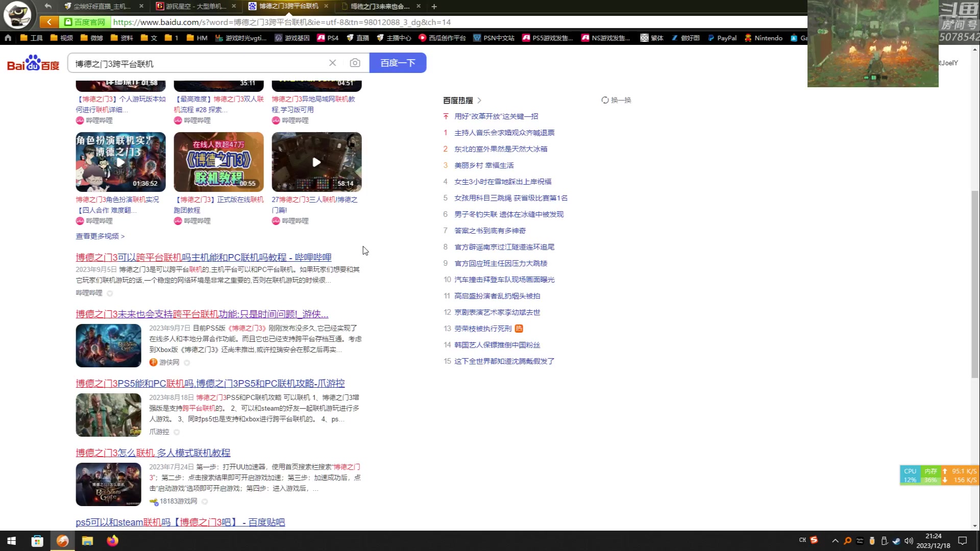The image size is (980, 551).
Task: Close the 游民星空 tab
Action: pyautogui.click(x=234, y=6)
